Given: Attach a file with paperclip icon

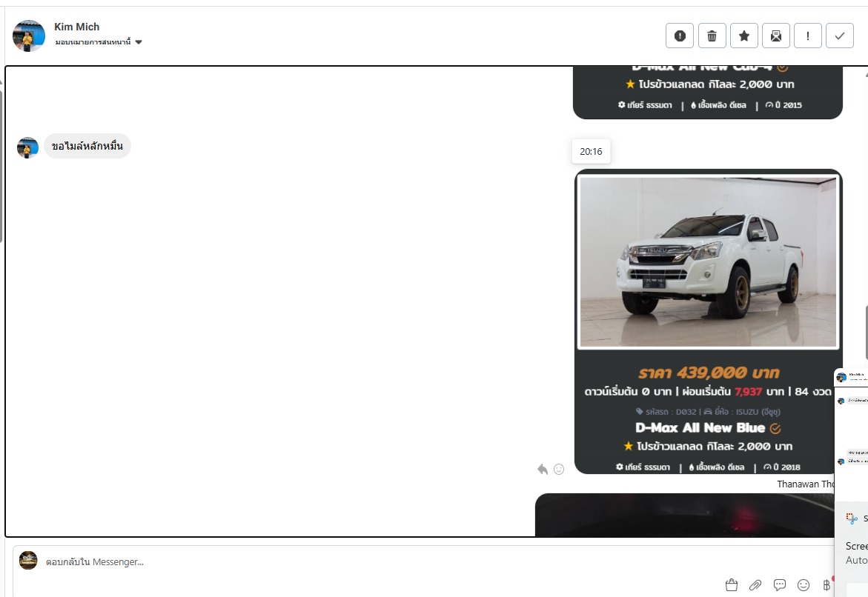Looking at the screenshot, I should click(755, 585).
